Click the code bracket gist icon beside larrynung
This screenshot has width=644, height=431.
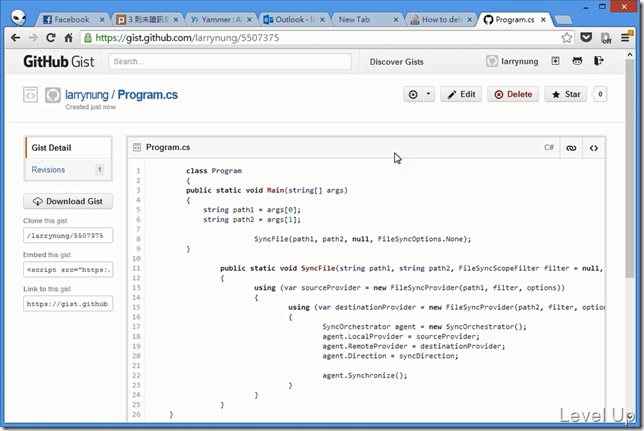tap(30, 94)
